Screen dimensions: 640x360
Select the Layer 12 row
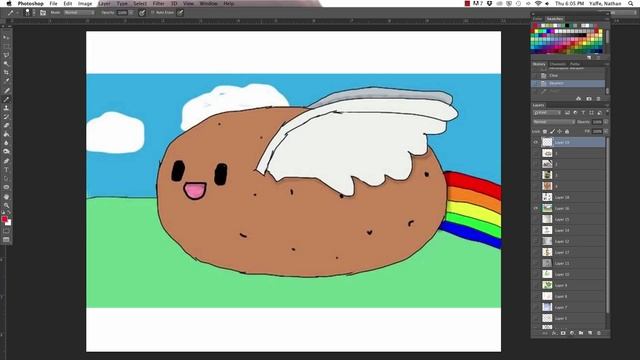(x=569, y=241)
